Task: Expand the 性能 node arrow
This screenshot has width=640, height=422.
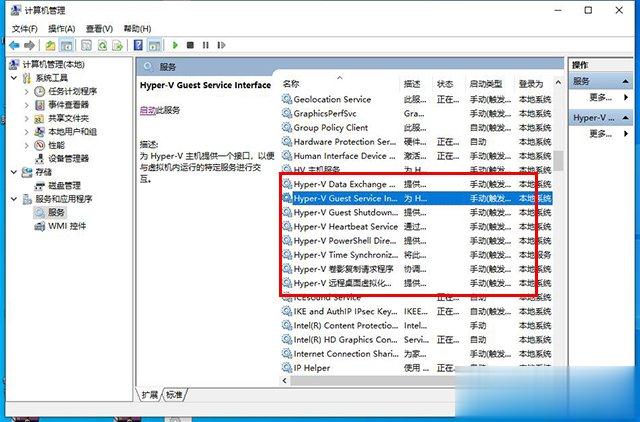Action: click(27, 145)
